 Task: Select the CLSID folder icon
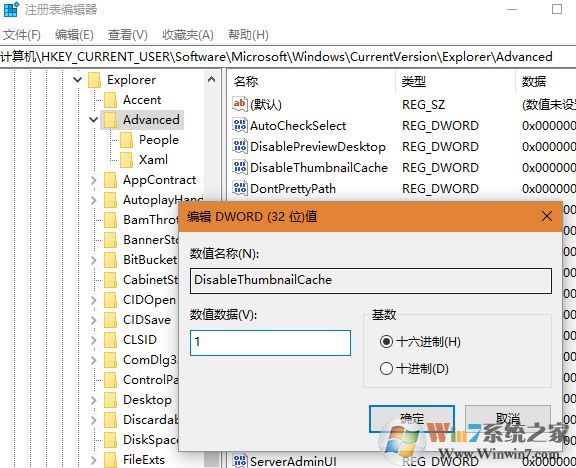tap(110, 340)
